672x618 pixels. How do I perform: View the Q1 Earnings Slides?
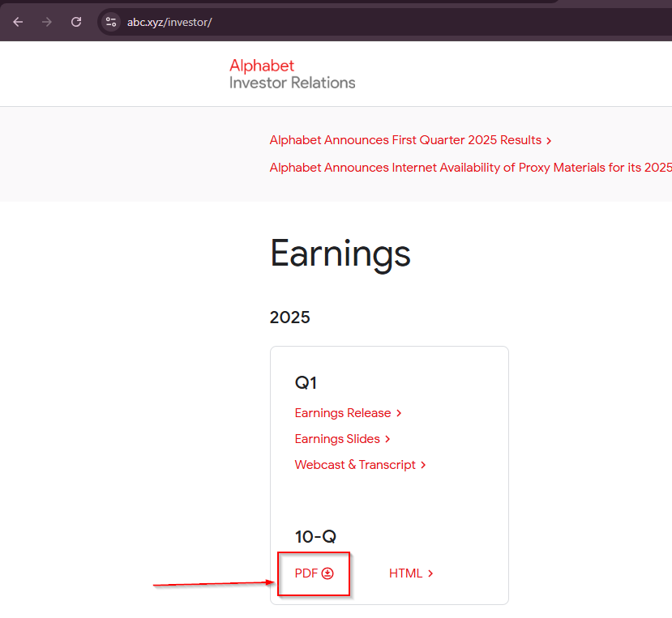pos(337,439)
